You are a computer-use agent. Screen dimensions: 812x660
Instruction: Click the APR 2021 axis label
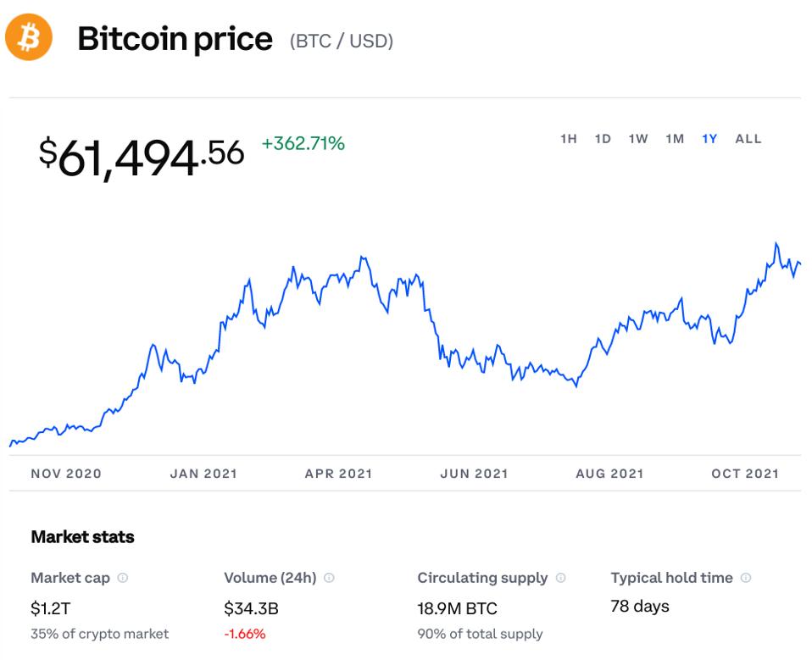coord(338,474)
